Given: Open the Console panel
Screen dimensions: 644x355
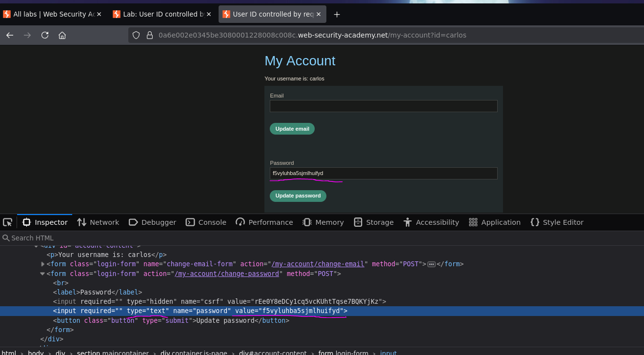Looking at the screenshot, I should click(206, 222).
